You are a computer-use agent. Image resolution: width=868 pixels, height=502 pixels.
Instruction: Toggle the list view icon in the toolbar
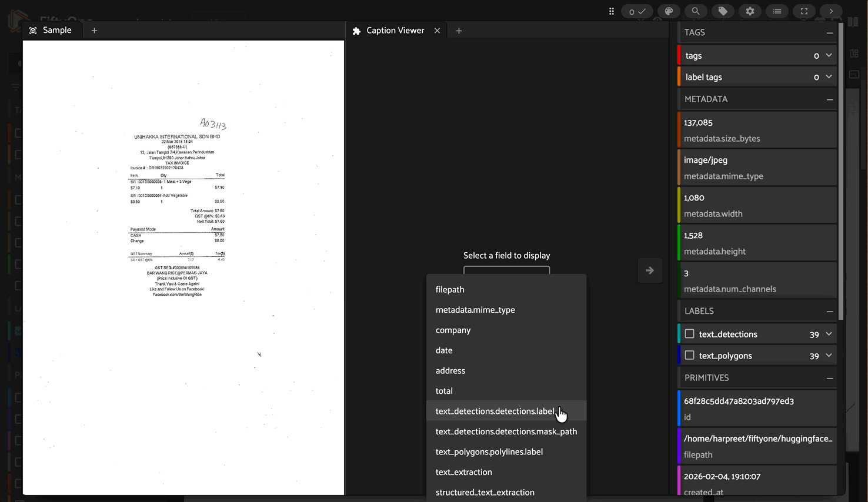point(777,11)
